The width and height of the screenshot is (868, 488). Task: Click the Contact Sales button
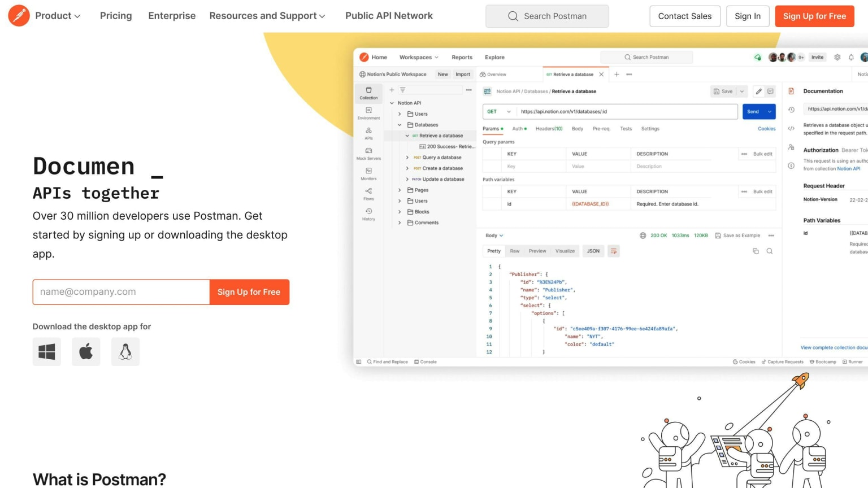pos(685,16)
